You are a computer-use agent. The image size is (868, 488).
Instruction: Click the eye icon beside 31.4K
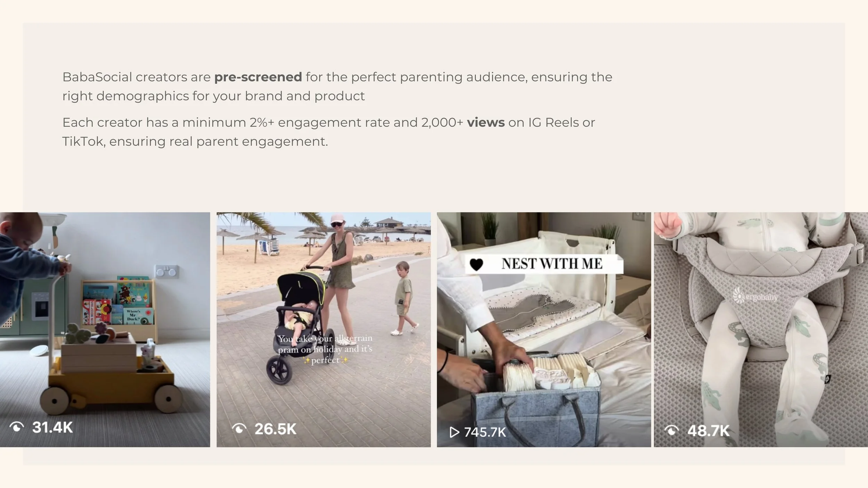coord(17,427)
